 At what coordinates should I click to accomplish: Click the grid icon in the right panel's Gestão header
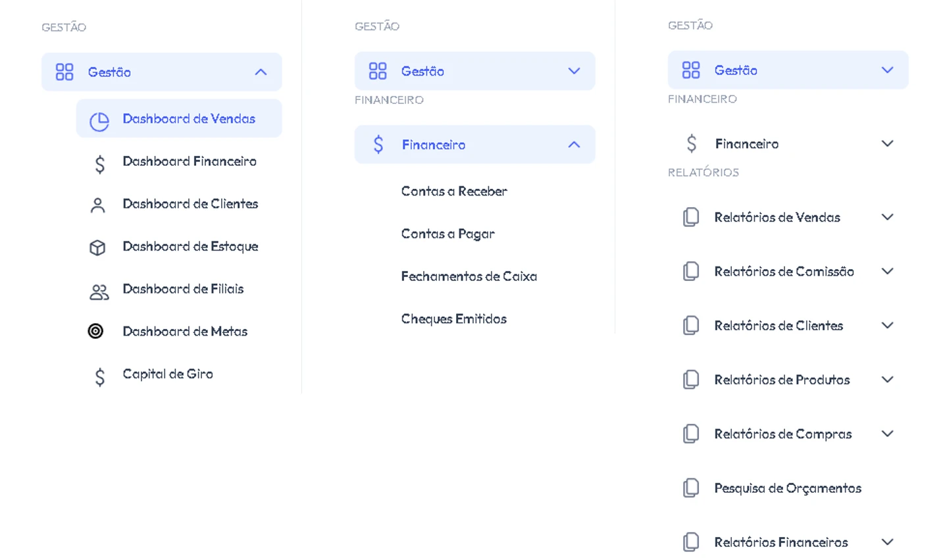coord(691,70)
